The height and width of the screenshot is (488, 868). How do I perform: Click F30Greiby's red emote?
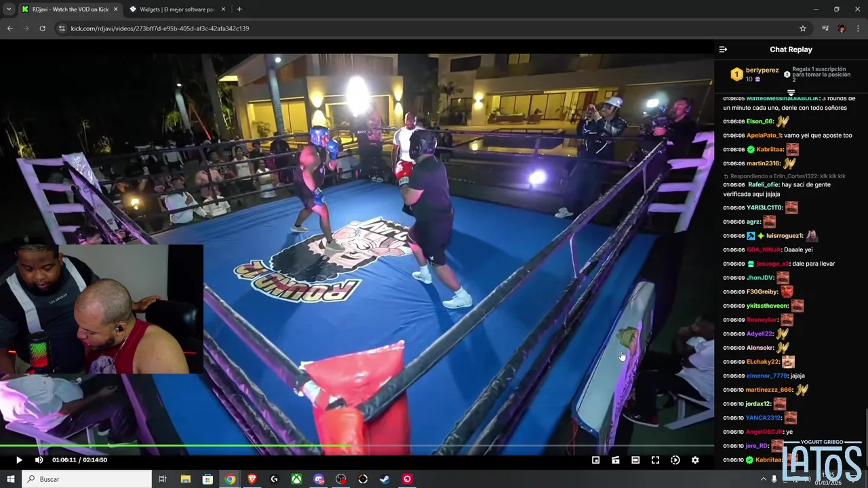787,292
